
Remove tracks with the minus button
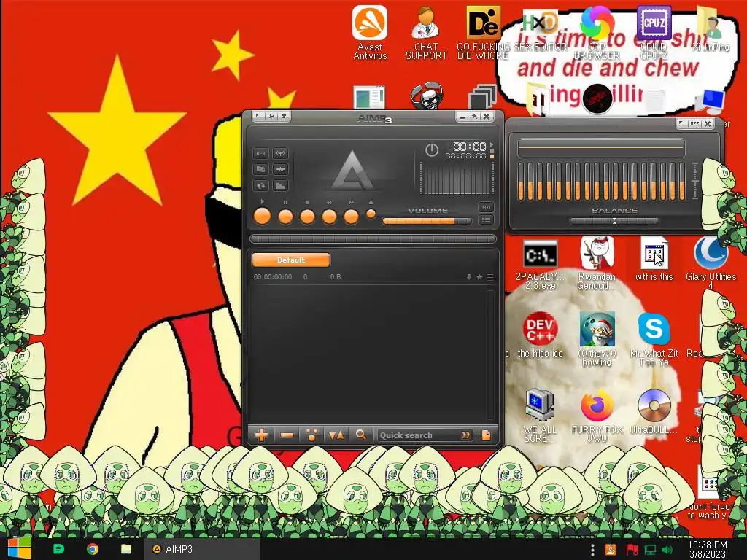[287, 435]
